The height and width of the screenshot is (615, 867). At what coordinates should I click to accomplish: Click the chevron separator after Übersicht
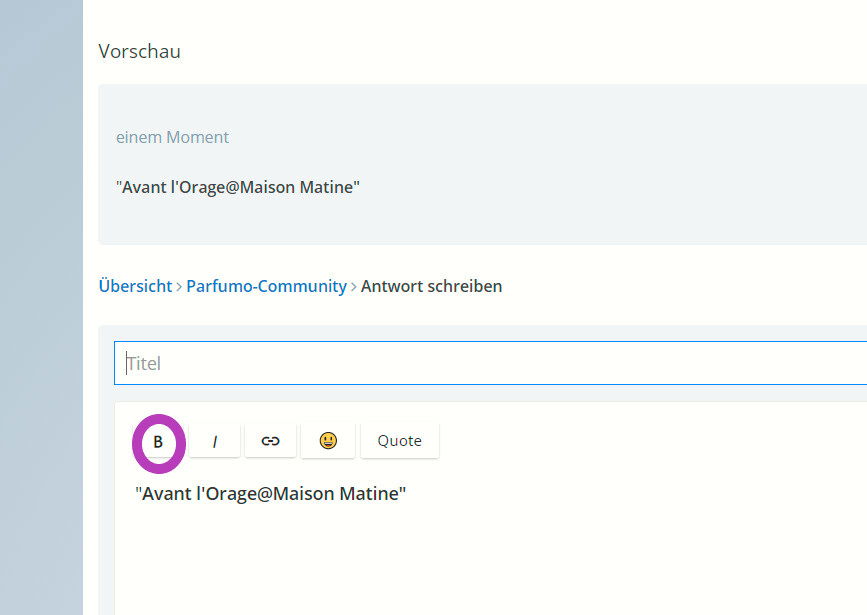point(179,286)
